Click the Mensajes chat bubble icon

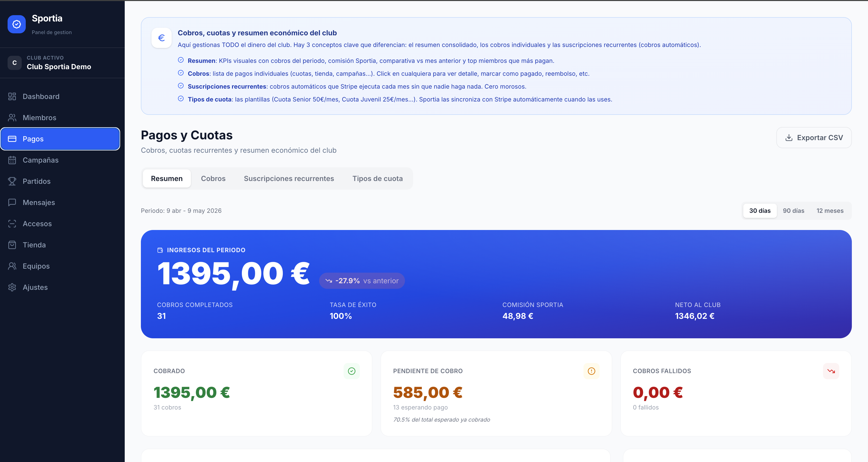(x=12, y=202)
